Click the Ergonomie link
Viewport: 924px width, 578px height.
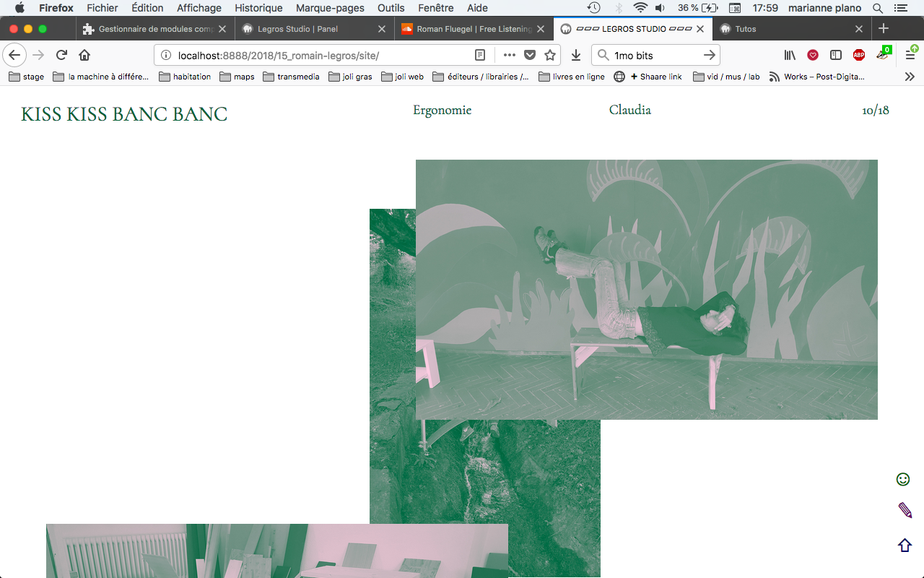[x=442, y=110]
